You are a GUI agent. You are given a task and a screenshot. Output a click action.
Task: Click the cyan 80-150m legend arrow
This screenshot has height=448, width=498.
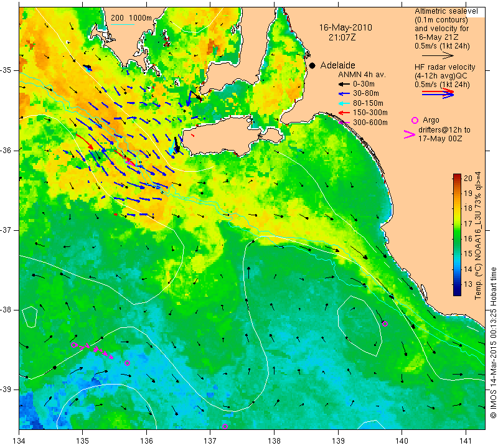pos(344,103)
